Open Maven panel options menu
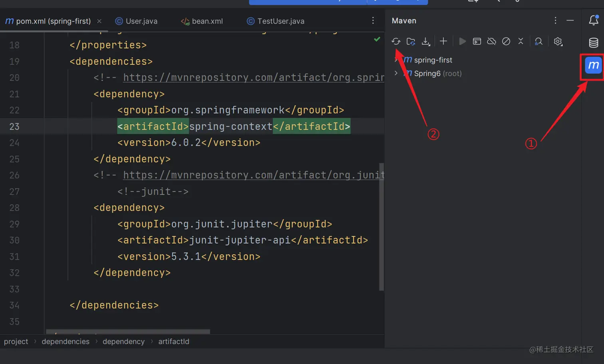 (x=555, y=20)
